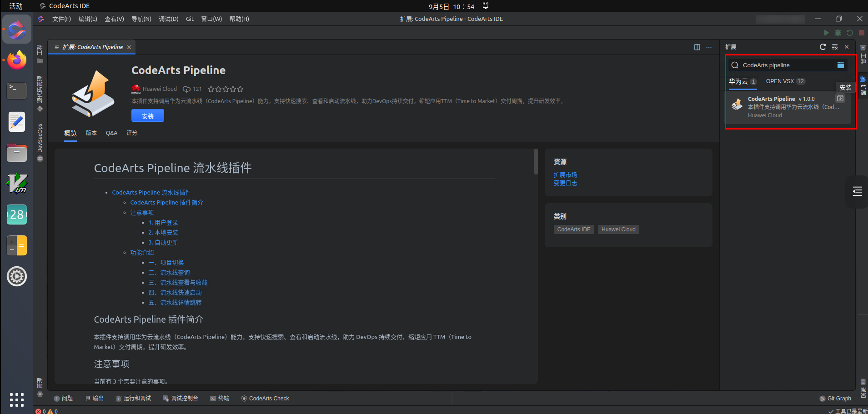Toggle the 扩展 extensions side tab
The height and width of the screenshot is (414, 868).
[863, 85]
